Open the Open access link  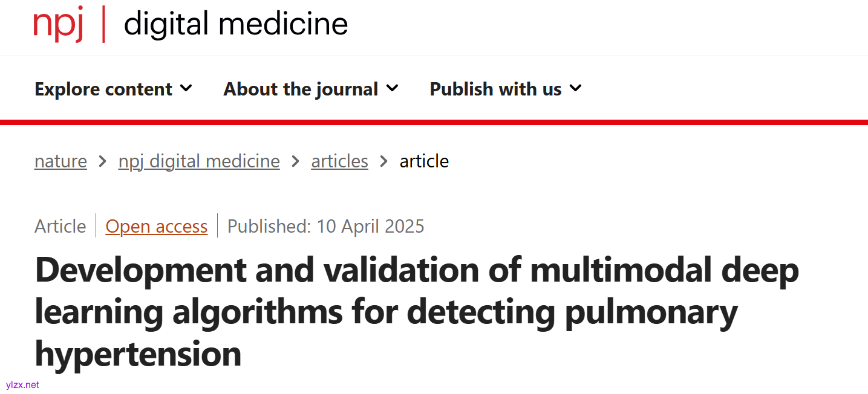click(x=156, y=227)
